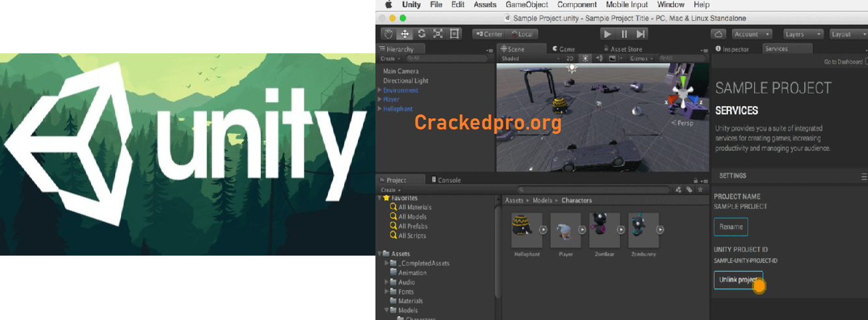This screenshot has height=320, width=868.
Task: Open Hierarchy Create dropdown
Action: pyautogui.click(x=390, y=59)
